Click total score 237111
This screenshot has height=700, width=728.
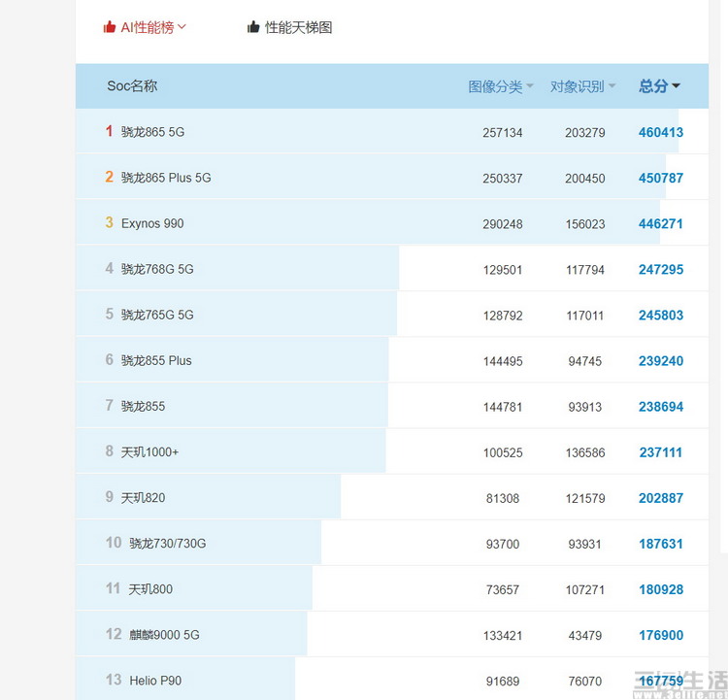(661, 452)
